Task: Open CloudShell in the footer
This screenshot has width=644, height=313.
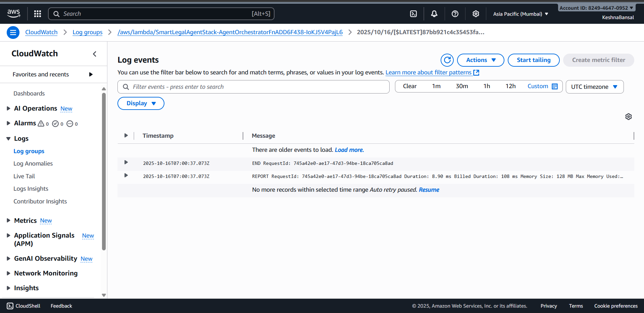Action: (23, 306)
